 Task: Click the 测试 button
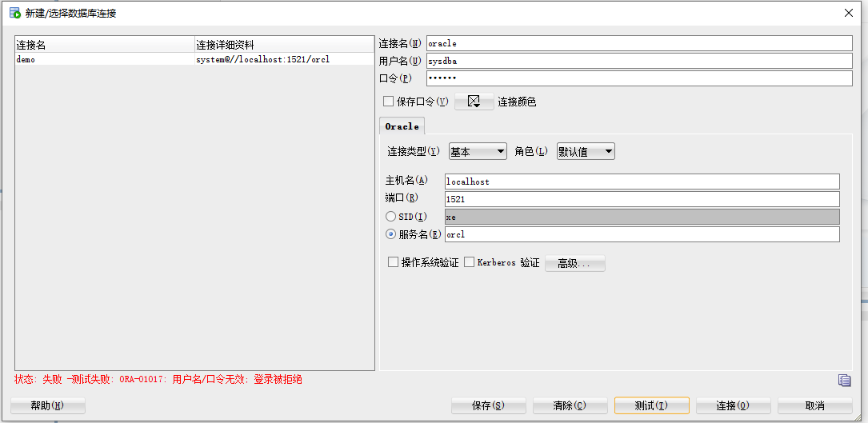coord(651,405)
